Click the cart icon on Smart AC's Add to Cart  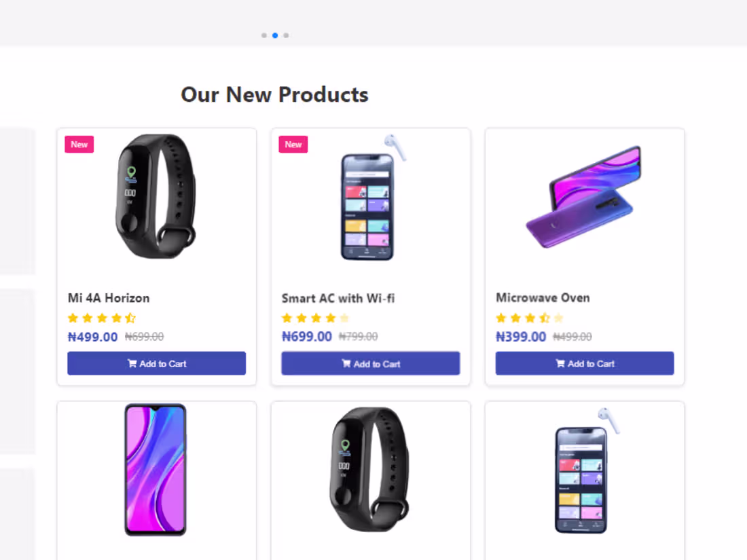click(x=346, y=363)
